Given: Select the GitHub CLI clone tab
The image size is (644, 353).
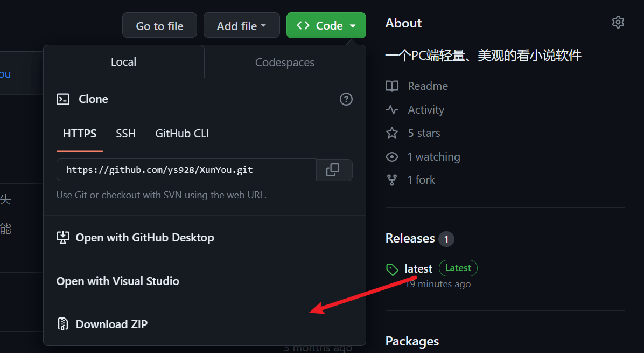Looking at the screenshot, I should tap(182, 134).
